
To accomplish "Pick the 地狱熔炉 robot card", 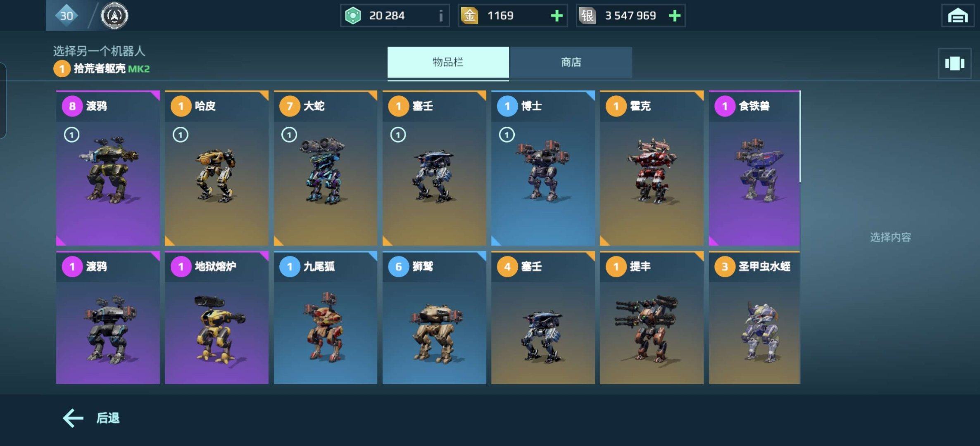I will point(216,318).
